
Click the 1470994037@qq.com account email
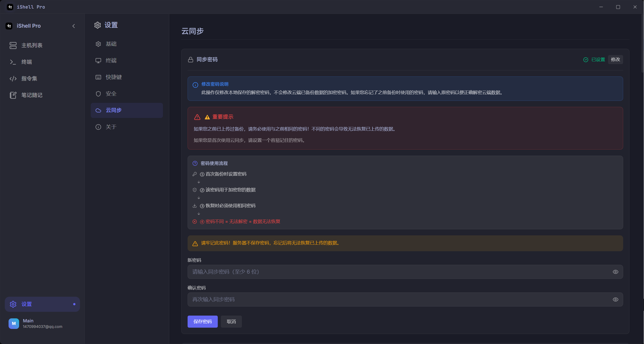pyautogui.click(x=42, y=327)
